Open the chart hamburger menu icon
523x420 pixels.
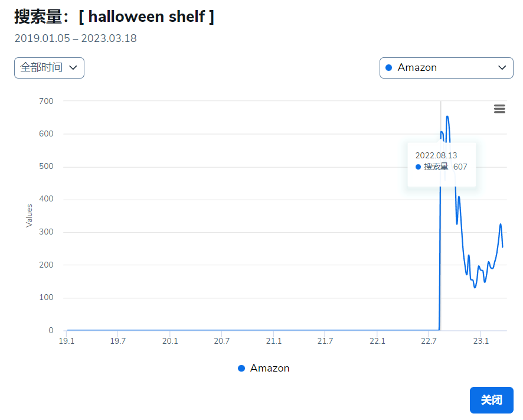coord(499,109)
